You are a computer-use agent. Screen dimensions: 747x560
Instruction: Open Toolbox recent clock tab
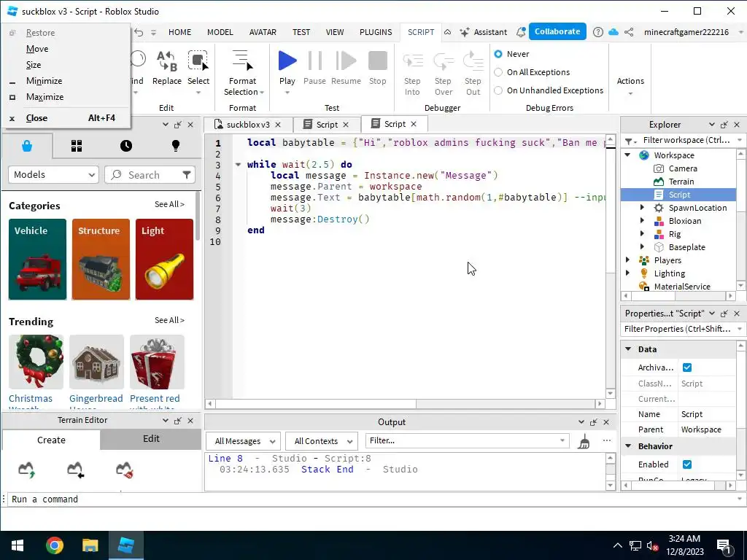click(126, 146)
